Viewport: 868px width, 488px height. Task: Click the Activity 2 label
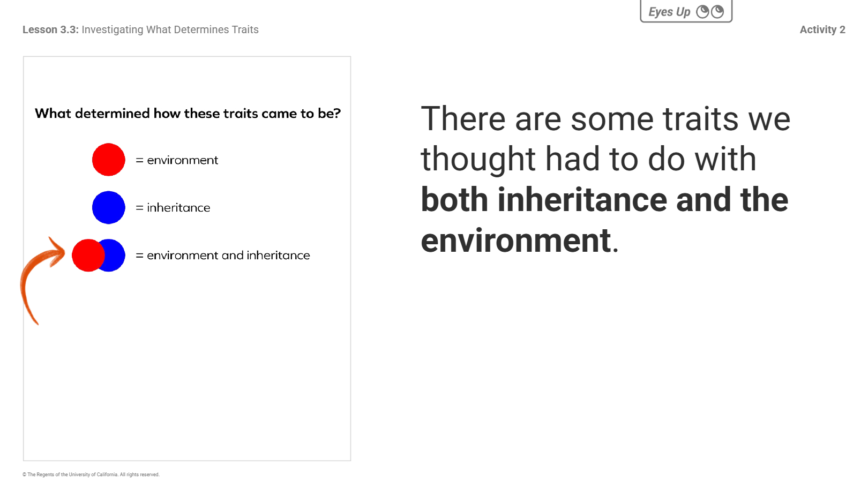(x=822, y=29)
